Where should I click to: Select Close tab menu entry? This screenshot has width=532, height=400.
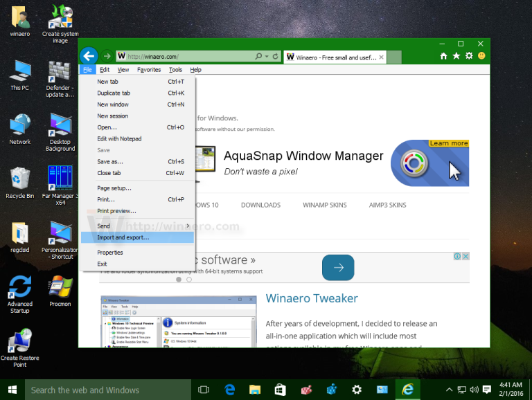click(x=137, y=173)
